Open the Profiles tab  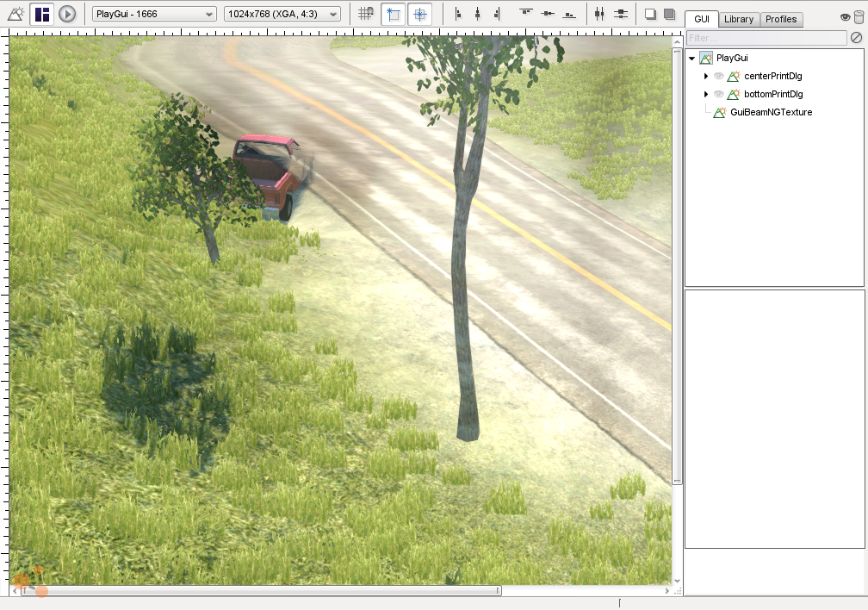(x=781, y=19)
